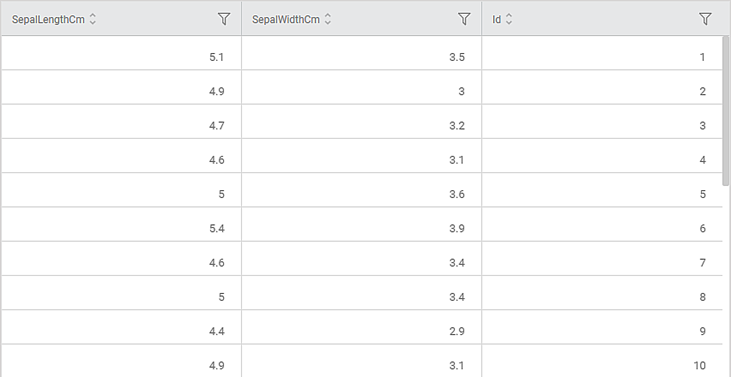Click the Id column header label
The image size is (731, 377).
pyautogui.click(x=497, y=20)
